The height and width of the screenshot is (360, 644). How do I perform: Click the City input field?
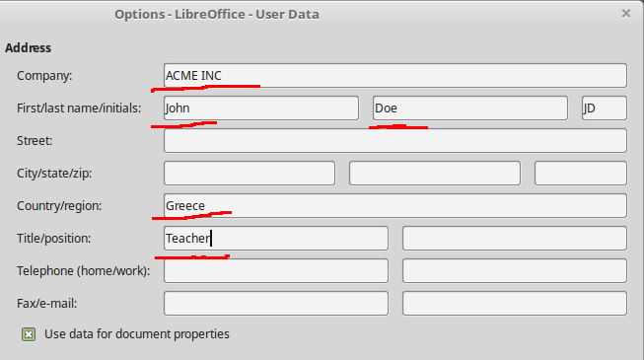(250, 173)
